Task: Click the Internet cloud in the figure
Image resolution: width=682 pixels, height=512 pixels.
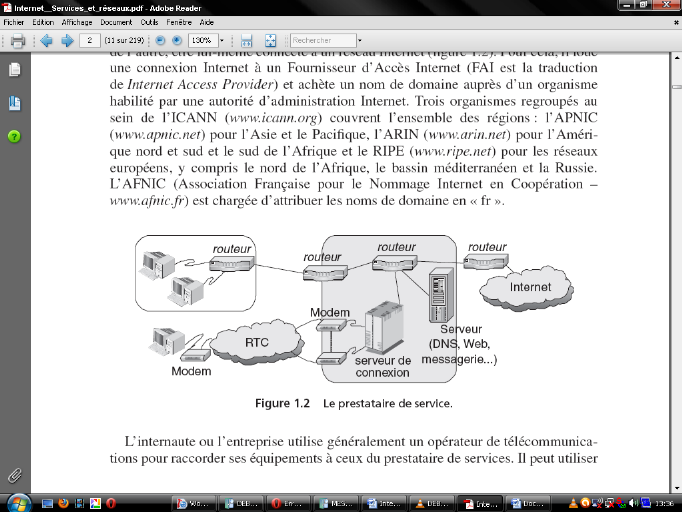Action: 527,287
